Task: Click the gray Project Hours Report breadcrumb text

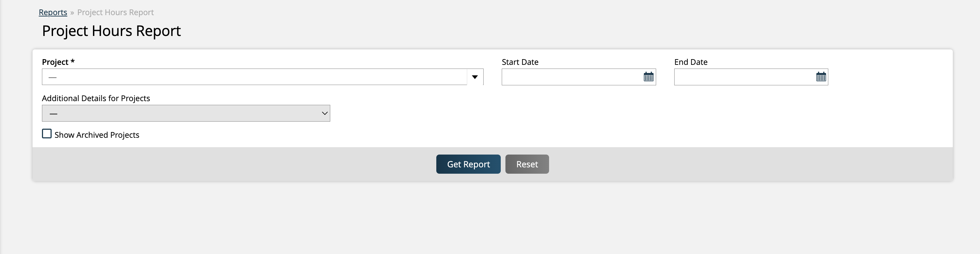Action: click(x=115, y=12)
